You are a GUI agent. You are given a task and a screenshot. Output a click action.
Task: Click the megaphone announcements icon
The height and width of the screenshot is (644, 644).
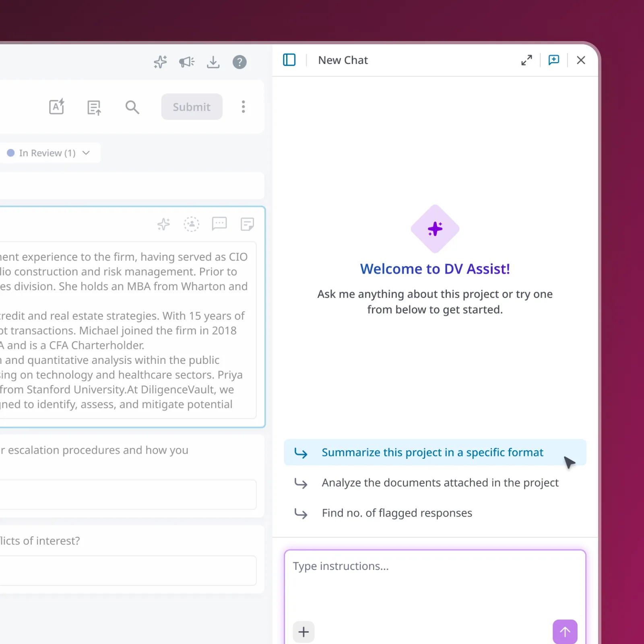click(x=187, y=62)
